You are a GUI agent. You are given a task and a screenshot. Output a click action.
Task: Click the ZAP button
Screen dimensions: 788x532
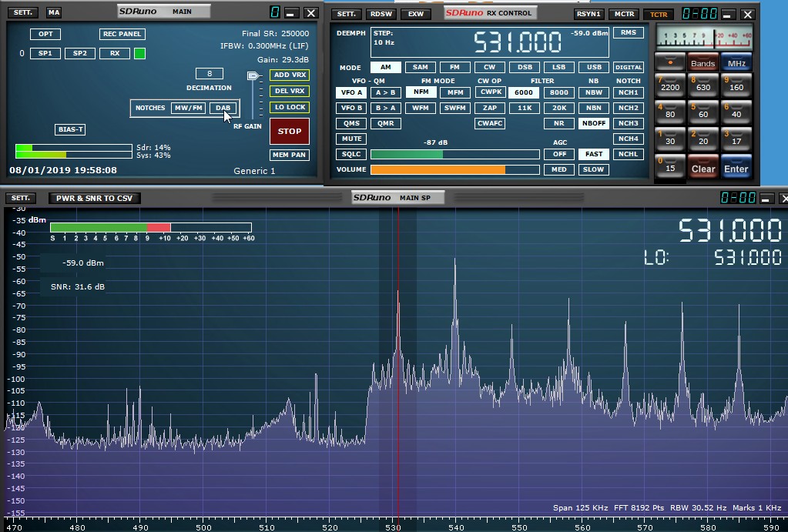click(490, 108)
